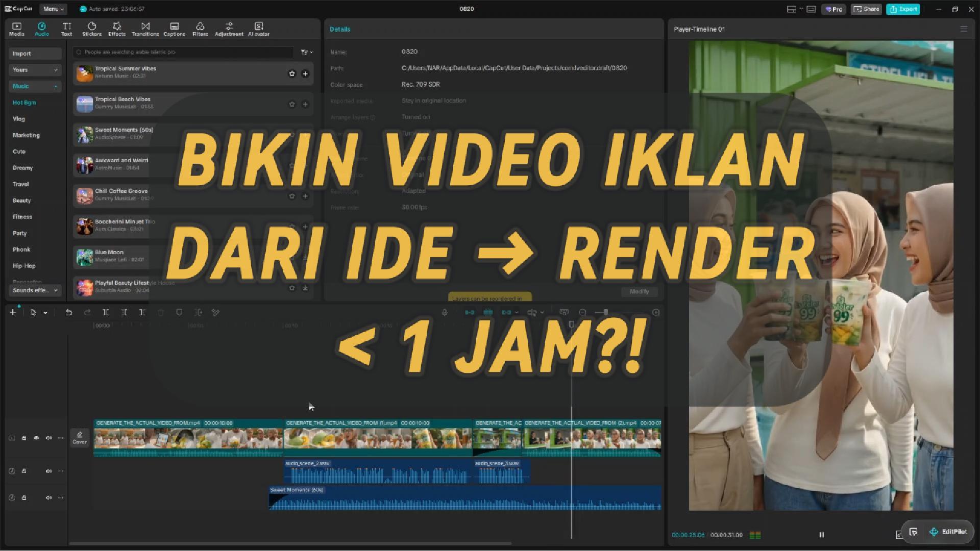
Task: Add Chill Coffee Groove to timeline
Action: [x=305, y=196]
